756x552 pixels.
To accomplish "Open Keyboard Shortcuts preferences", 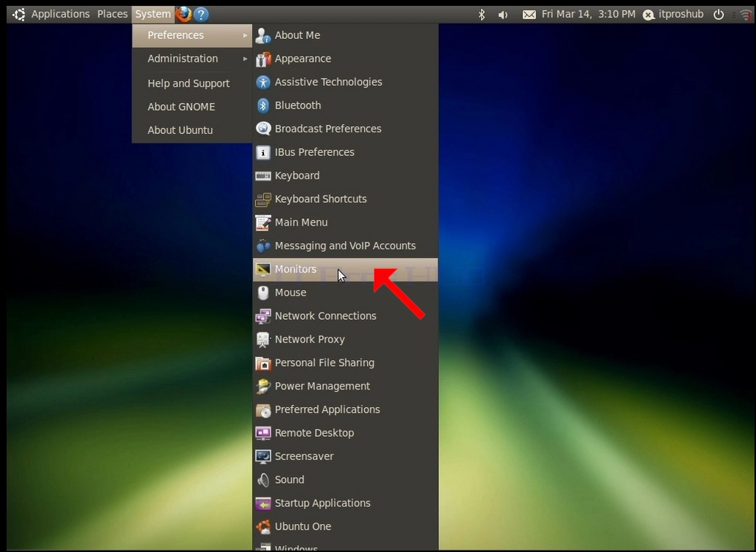I will pyautogui.click(x=345, y=199).
